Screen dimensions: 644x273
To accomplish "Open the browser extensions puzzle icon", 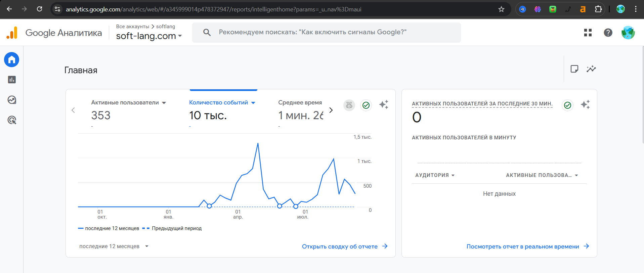I will [598, 9].
